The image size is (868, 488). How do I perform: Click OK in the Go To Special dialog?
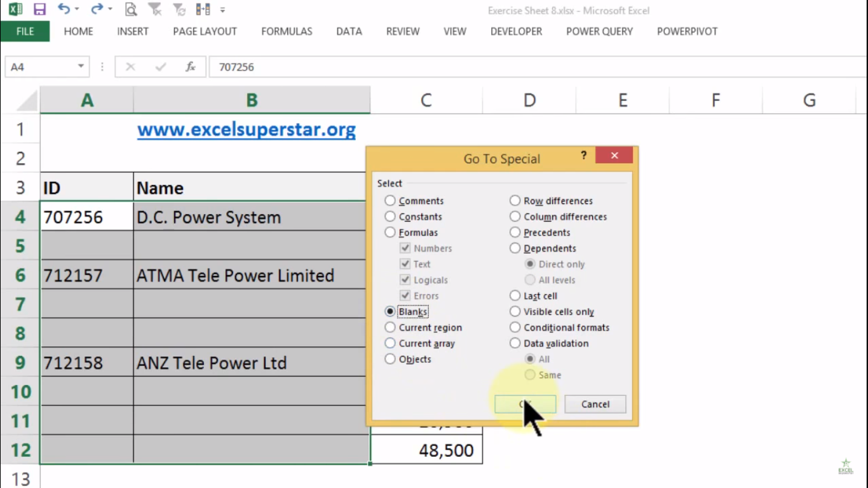[x=526, y=404]
